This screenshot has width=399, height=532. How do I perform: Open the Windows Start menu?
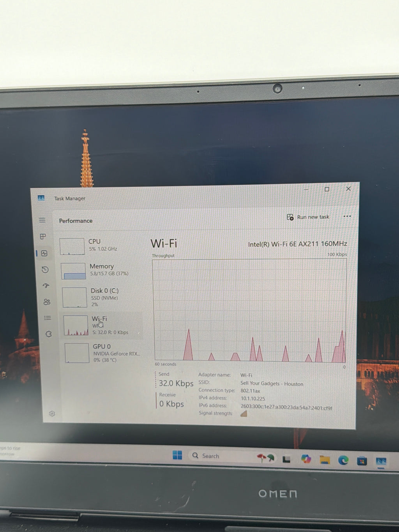[x=177, y=455]
